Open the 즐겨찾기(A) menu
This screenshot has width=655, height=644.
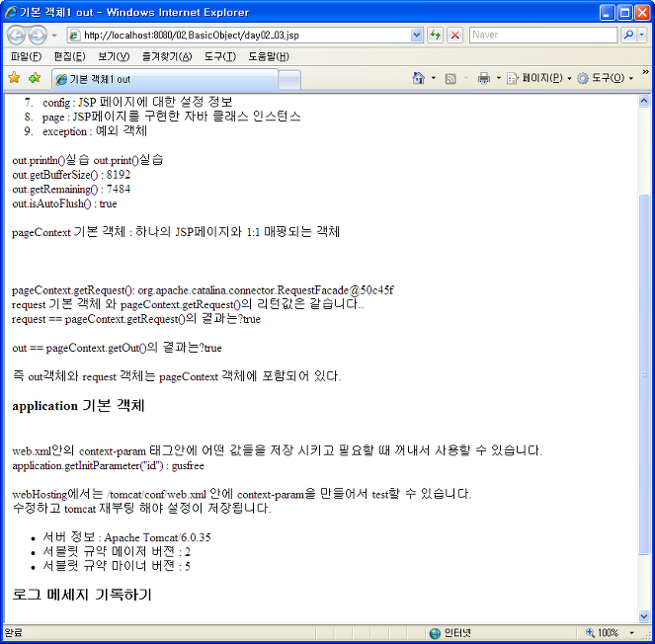pos(167,56)
